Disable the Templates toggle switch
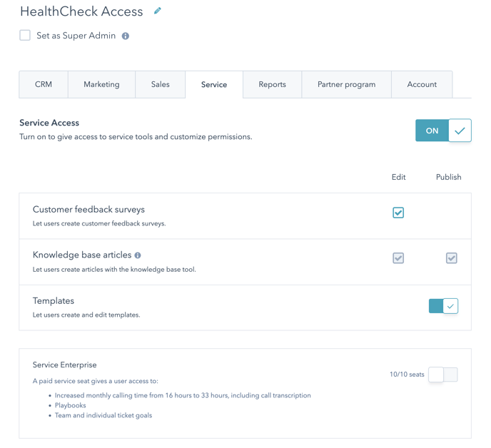The image size is (491, 448). [x=443, y=306]
